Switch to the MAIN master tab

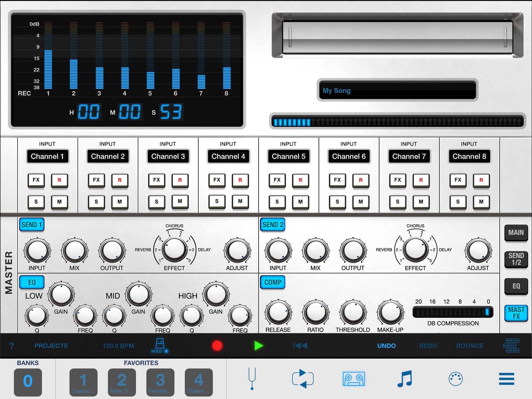click(x=516, y=233)
